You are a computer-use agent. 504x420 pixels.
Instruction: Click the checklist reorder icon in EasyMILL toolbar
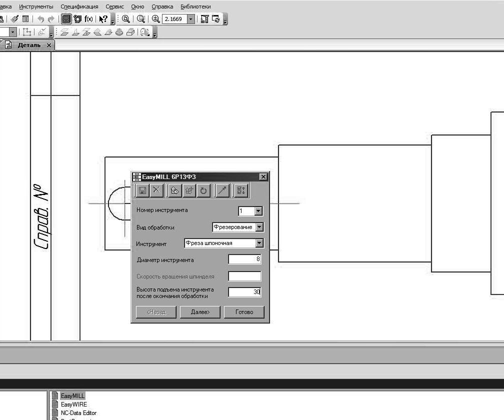click(x=241, y=190)
